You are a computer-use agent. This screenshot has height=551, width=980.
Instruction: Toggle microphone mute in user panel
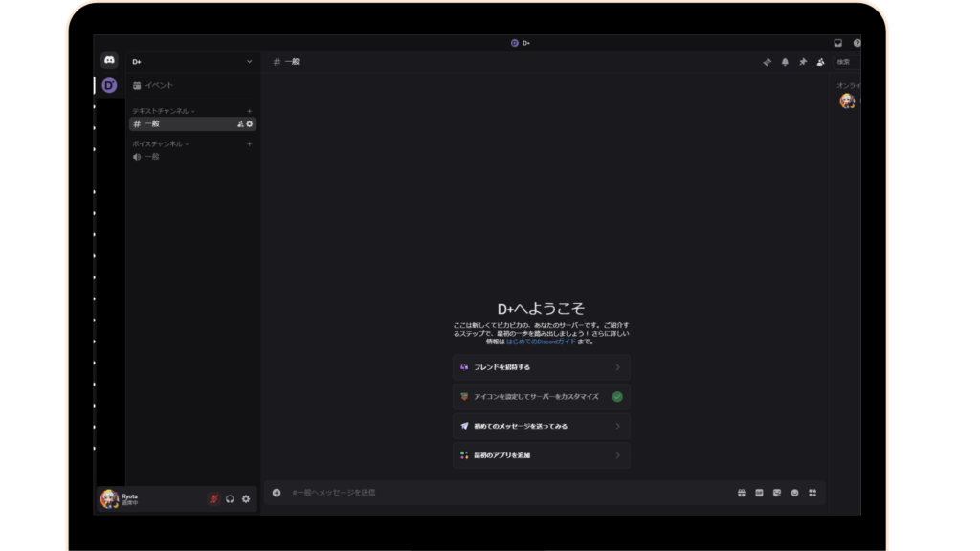(213, 498)
